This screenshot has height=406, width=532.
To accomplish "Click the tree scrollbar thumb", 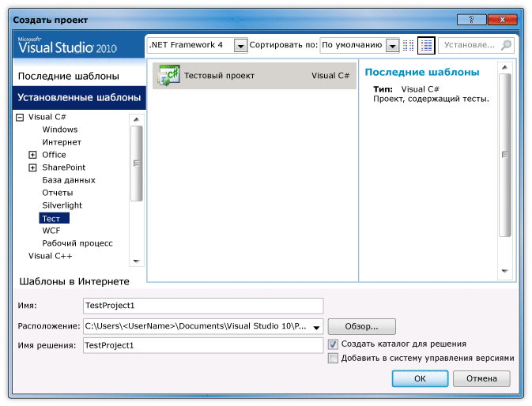I will [x=137, y=164].
